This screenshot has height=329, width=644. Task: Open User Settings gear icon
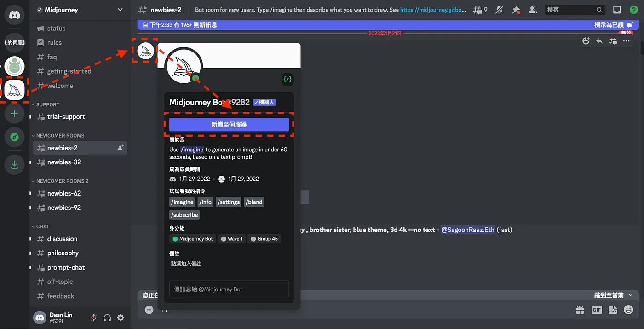pyautogui.click(x=121, y=317)
